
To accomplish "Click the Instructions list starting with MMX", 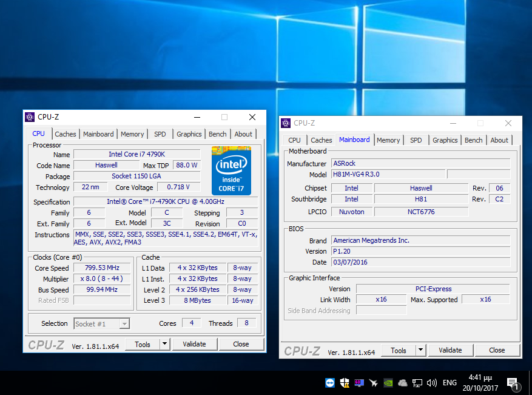I will (x=166, y=238).
